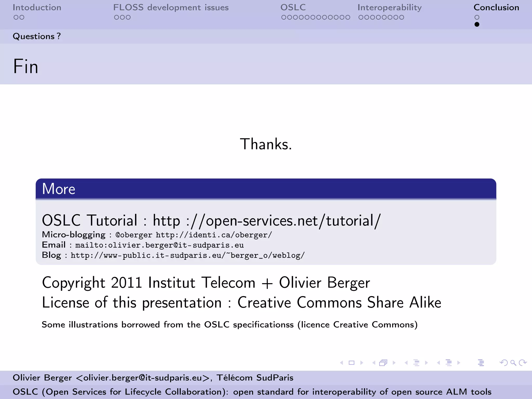Select the hollow circle under Conclusion
This screenshot has width=532, height=399.
tap(477, 17)
